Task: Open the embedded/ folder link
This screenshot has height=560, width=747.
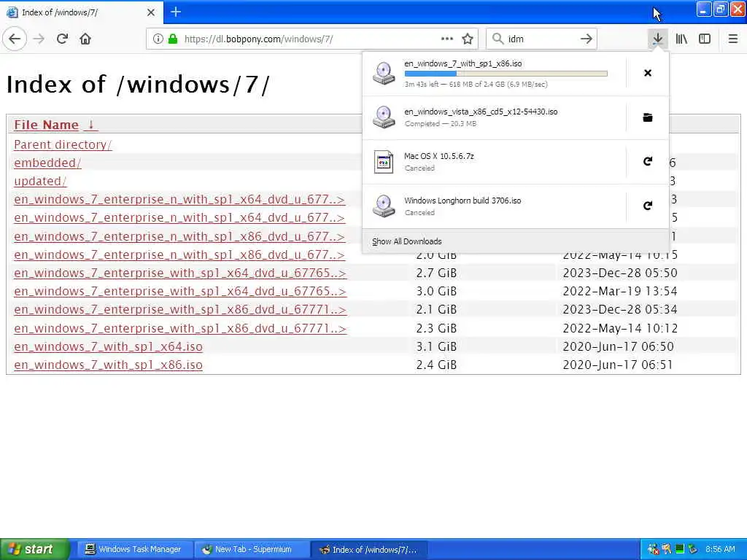Action: [x=47, y=163]
